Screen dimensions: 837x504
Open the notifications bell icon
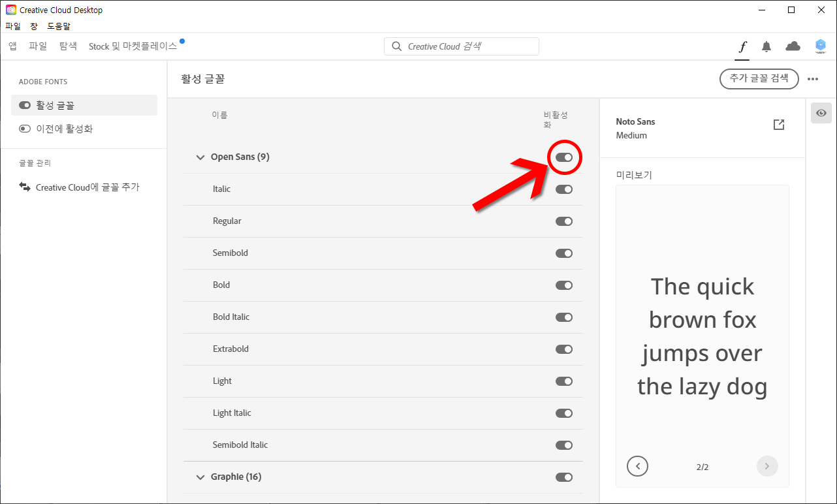coord(766,46)
